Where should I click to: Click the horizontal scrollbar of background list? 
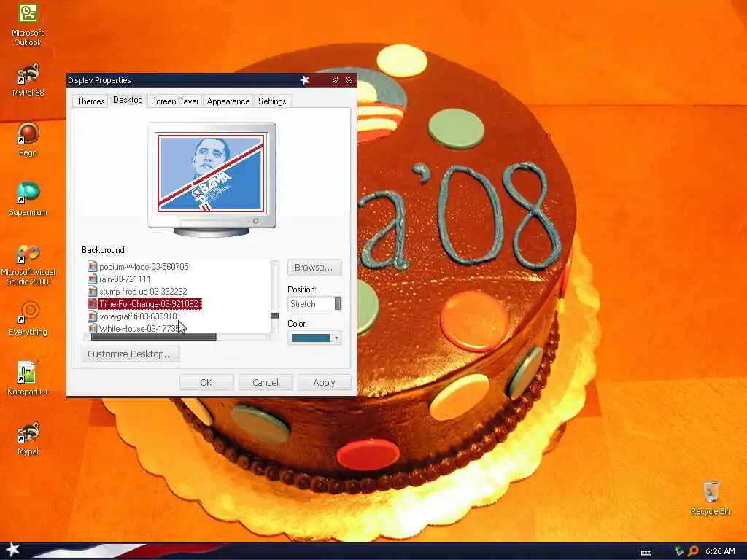pyautogui.click(x=153, y=337)
